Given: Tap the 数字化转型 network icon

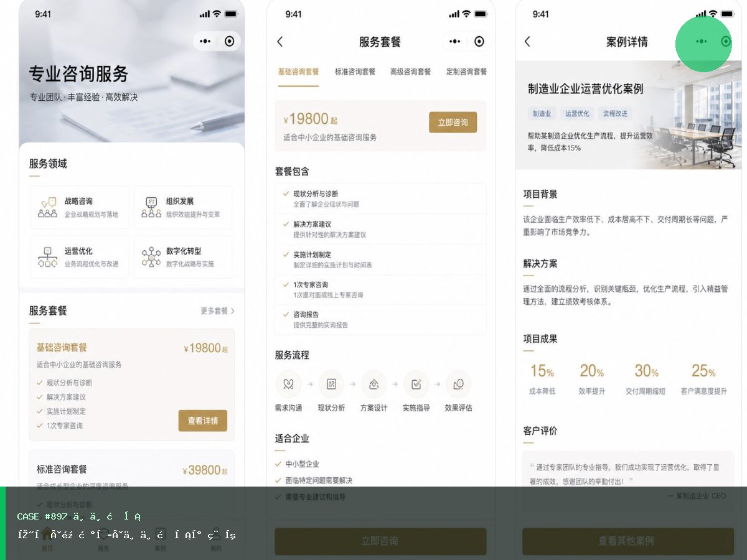Looking at the screenshot, I should point(151,257).
